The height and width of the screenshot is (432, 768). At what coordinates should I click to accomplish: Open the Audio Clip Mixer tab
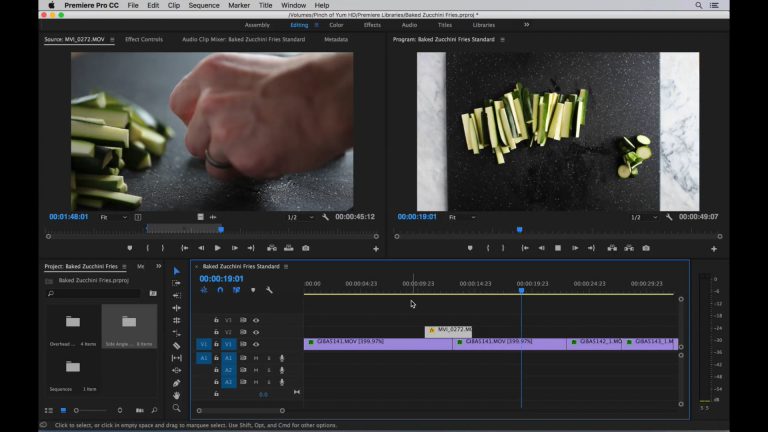(x=243, y=39)
